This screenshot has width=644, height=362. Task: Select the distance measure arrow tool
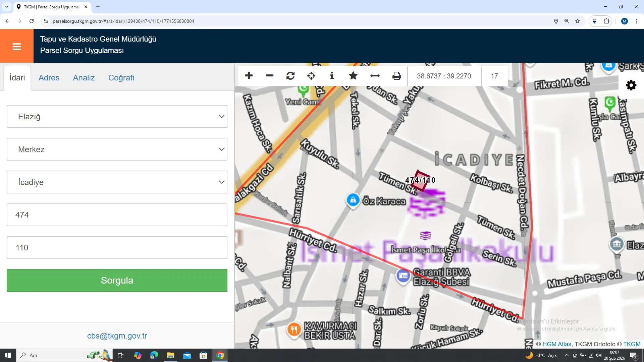375,76
